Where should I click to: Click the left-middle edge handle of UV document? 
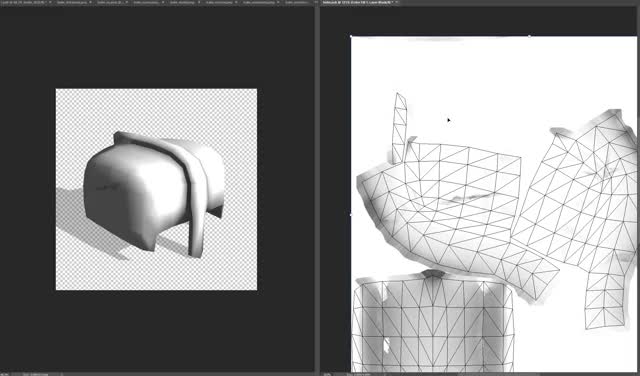351,214
